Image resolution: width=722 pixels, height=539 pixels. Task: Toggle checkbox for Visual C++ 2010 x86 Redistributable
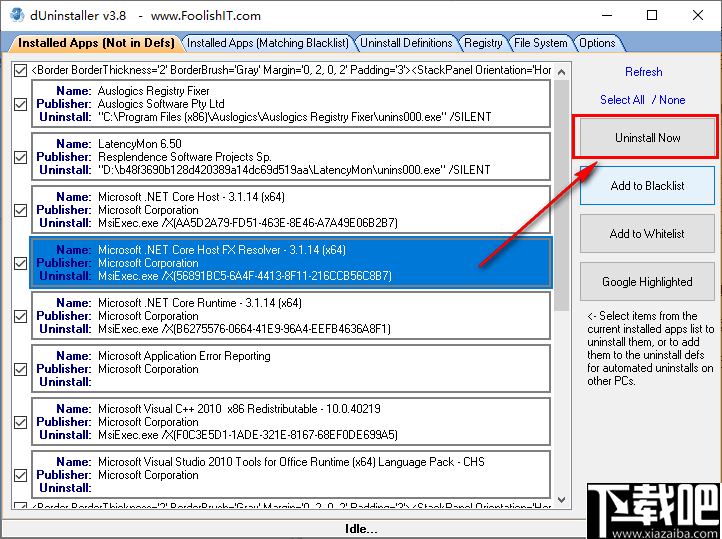pyautogui.click(x=20, y=422)
